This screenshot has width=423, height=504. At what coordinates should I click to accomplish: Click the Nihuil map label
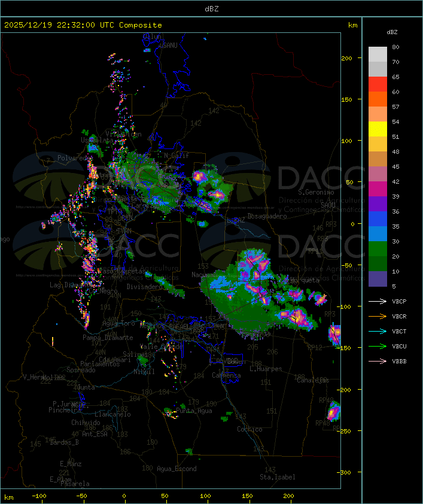tap(144, 372)
